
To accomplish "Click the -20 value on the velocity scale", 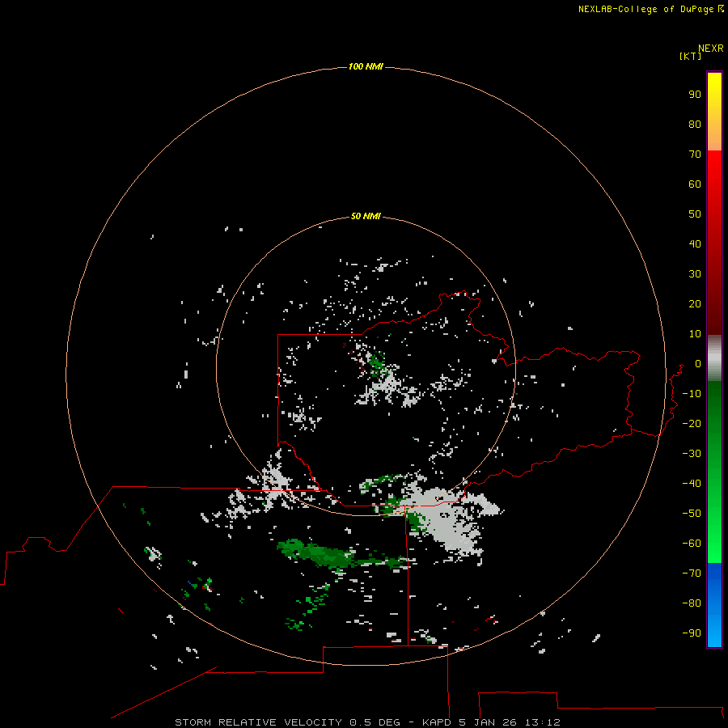I will pos(692,424).
